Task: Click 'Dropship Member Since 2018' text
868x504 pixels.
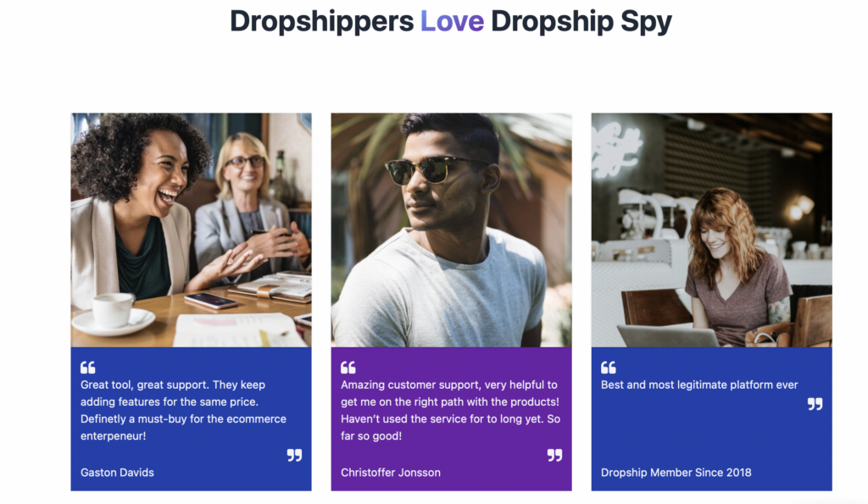Action: point(676,473)
